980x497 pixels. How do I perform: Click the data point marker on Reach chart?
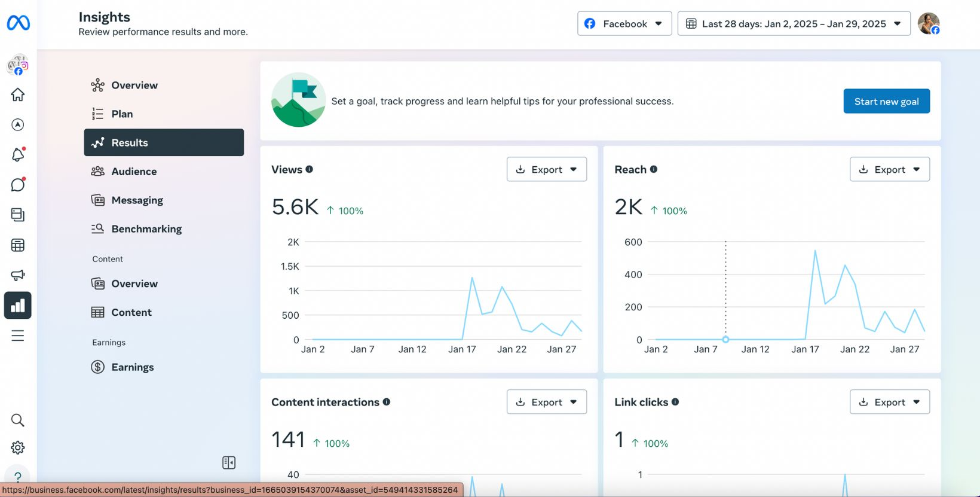(725, 339)
